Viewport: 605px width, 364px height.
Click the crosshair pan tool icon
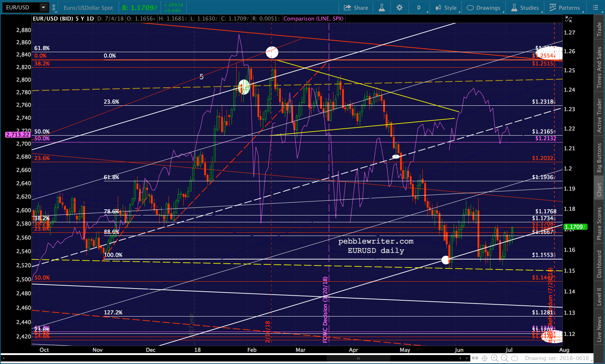(x=485, y=358)
